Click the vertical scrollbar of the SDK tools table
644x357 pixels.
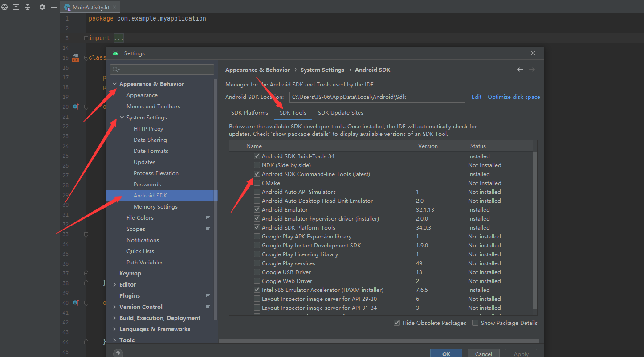535,230
